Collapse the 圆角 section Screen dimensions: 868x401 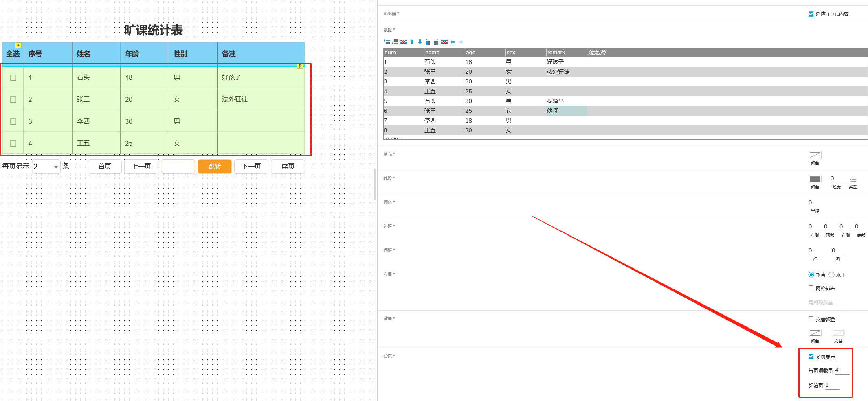point(389,202)
